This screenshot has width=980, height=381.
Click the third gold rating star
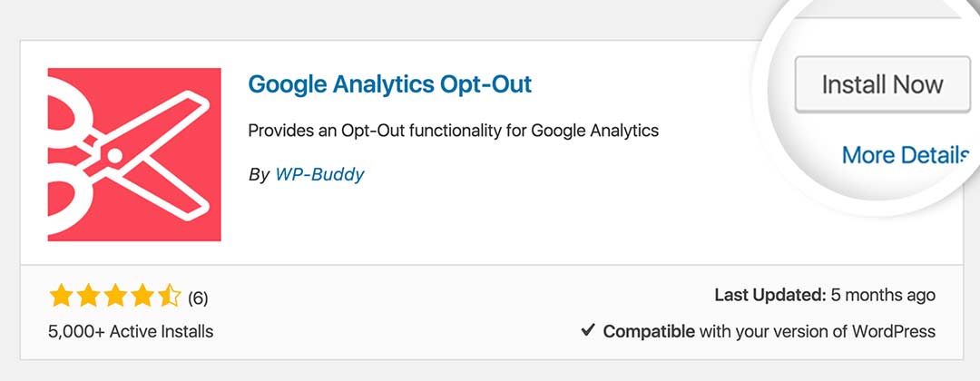coord(115,296)
